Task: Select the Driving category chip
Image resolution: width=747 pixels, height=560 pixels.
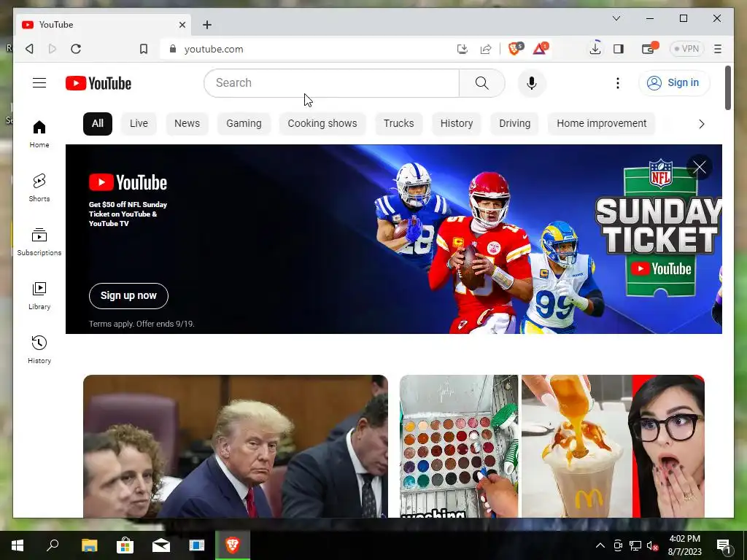Action: point(514,124)
